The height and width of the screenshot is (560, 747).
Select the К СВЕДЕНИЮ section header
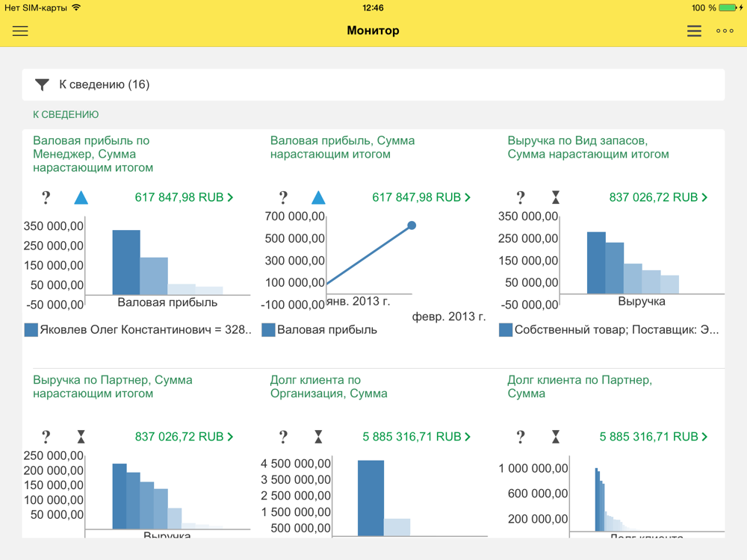point(66,115)
